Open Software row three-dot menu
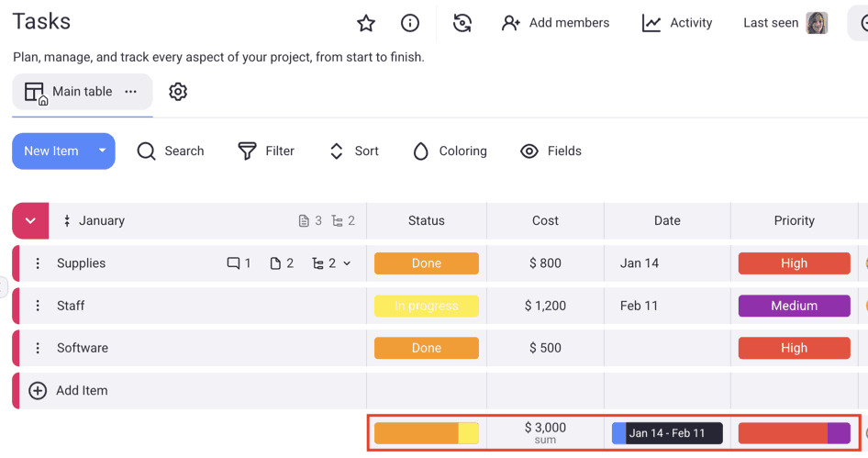Image resolution: width=868 pixels, height=458 pixels. point(38,348)
